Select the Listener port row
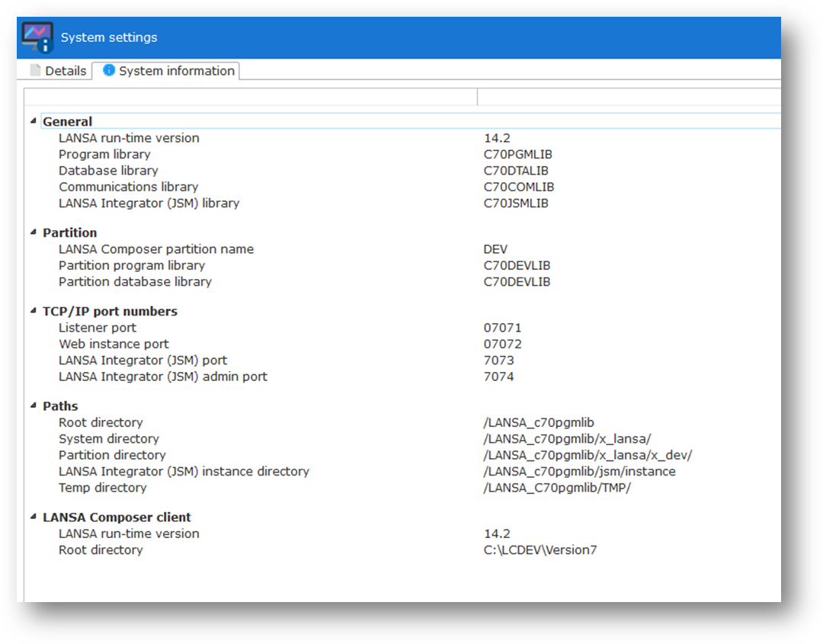 [x=98, y=328]
